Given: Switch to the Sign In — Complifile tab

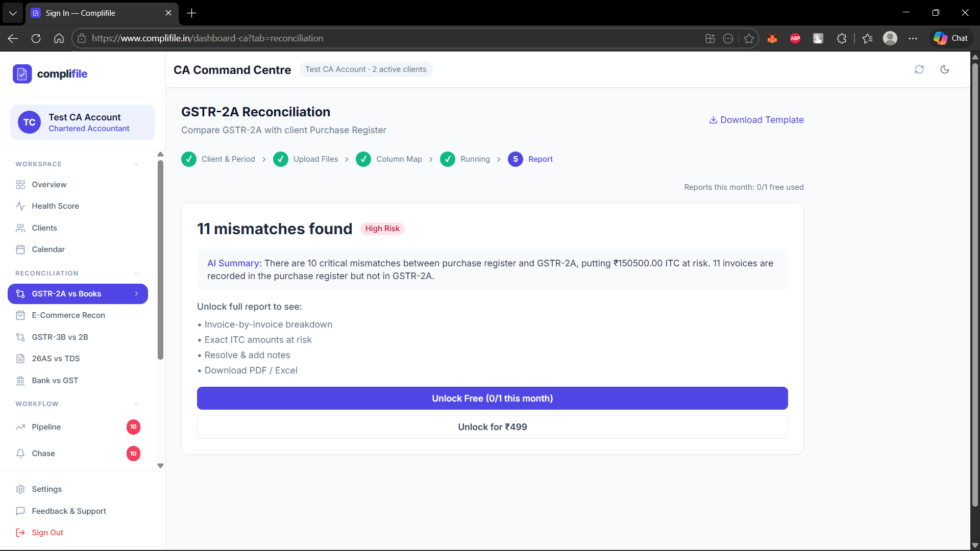Looking at the screenshot, I should coord(102,13).
